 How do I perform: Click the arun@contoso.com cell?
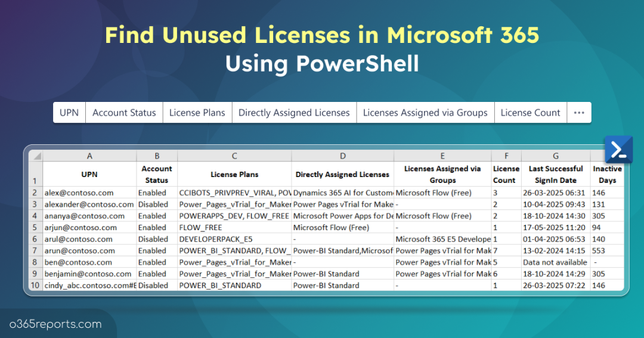[x=89, y=250]
